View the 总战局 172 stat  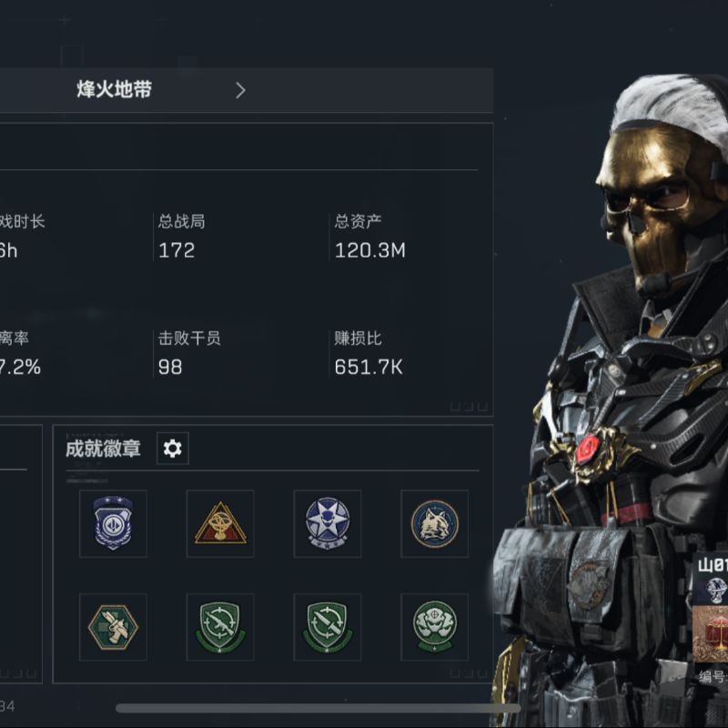[181, 237]
